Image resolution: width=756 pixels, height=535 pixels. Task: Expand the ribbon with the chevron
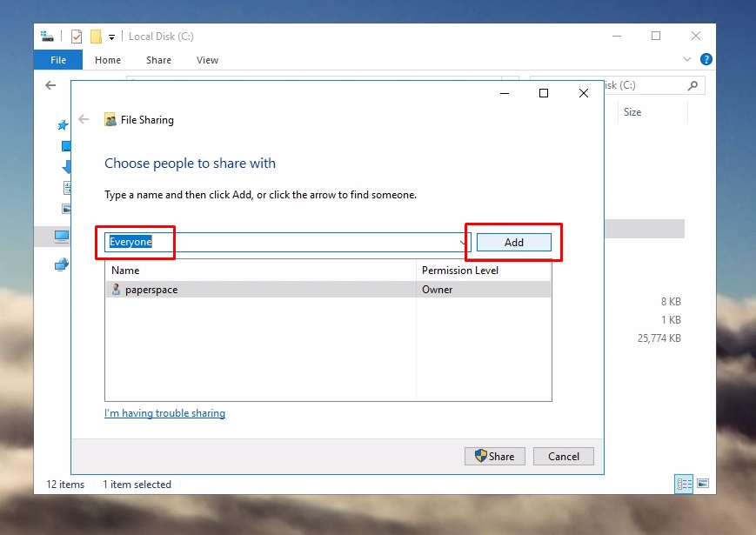pyautogui.click(x=687, y=59)
